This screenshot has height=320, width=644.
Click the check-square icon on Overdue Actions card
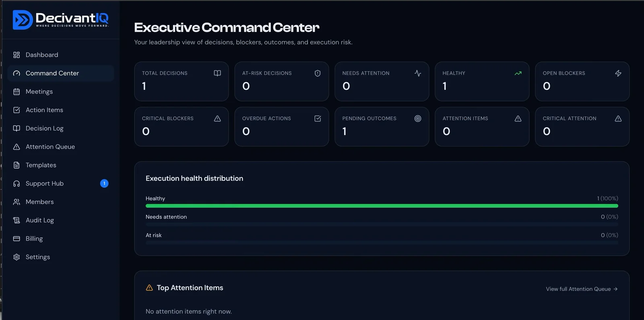point(318,118)
